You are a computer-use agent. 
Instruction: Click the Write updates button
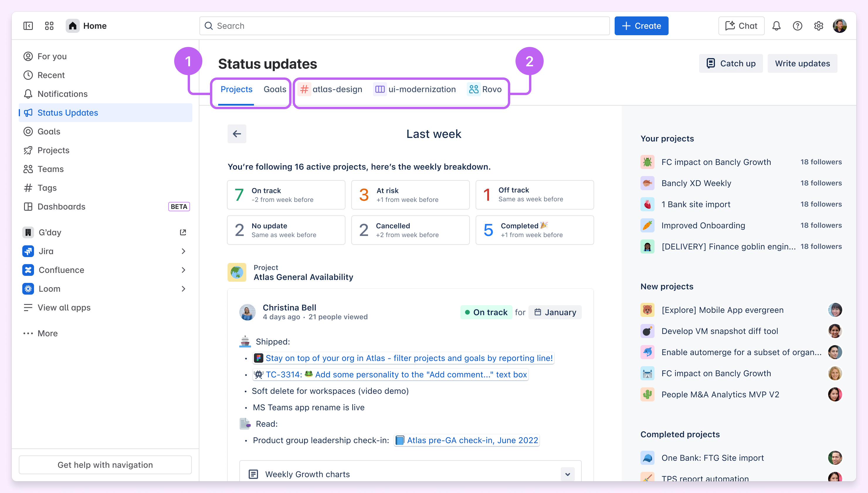click(802, 63)
